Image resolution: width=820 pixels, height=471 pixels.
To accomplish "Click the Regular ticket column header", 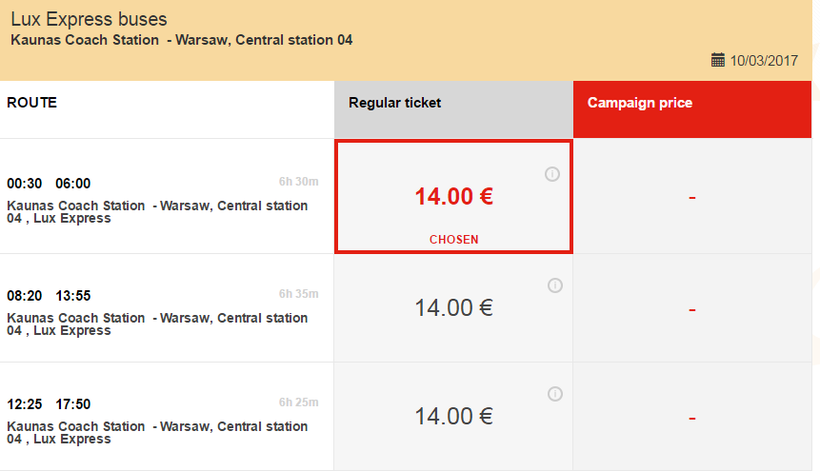I will click(x=453, y=103).
